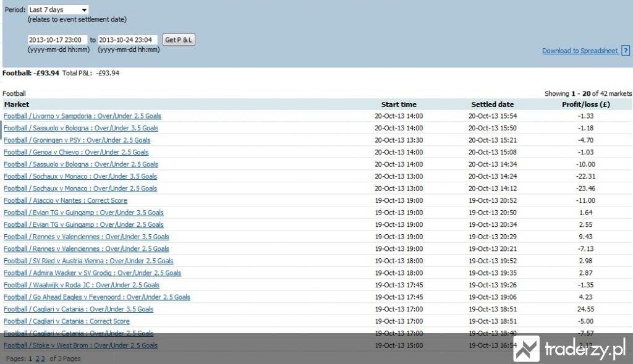Image resolution: width=633 pixels, height=364 pixels.
Task: Click the Get P & L button
Action: (179, 40)
